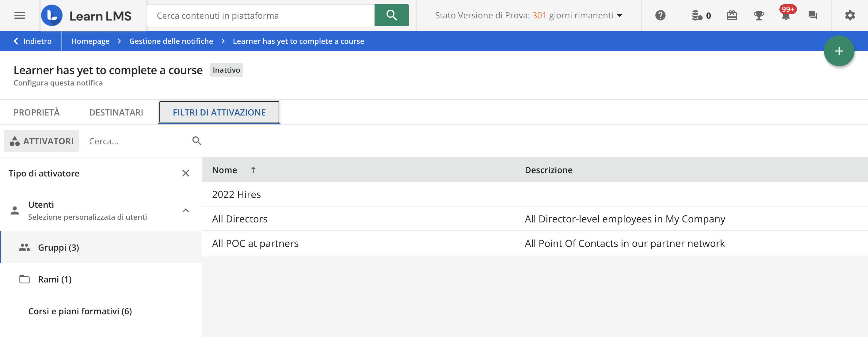868x337 pixels.
Task: Focus the Cerca... filter input
Action: click(x=139, y=141)
